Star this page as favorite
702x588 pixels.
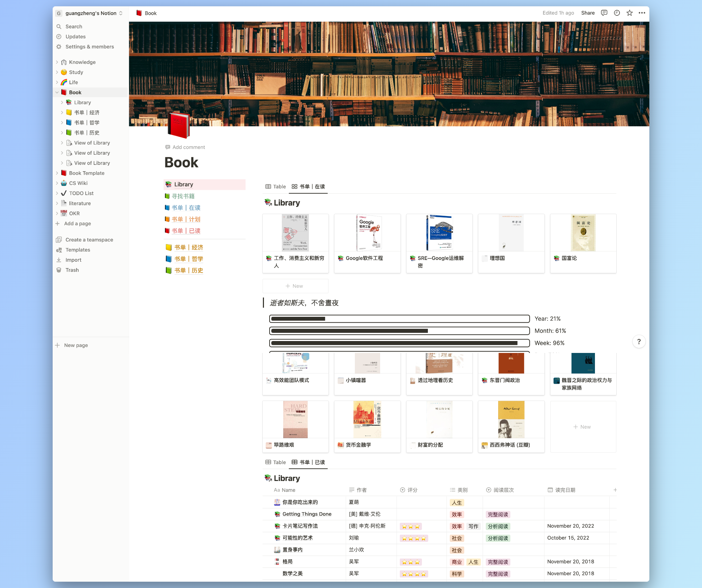[629, 13]
